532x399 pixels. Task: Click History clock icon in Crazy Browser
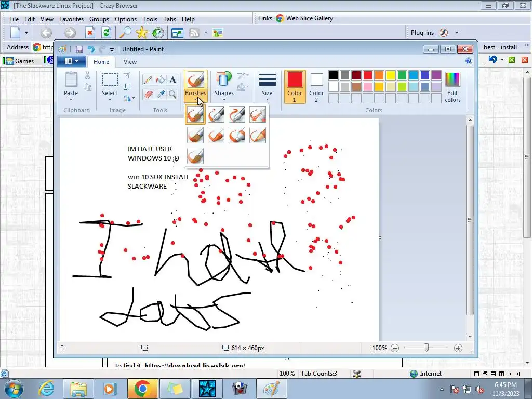pos(158,33)
